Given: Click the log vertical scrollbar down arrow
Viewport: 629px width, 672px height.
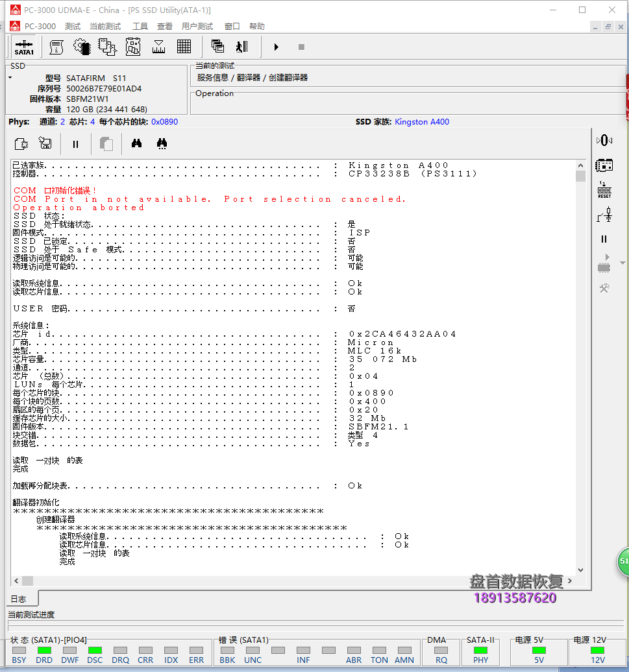Looking at the screenshot, I should tap(580, 570).
